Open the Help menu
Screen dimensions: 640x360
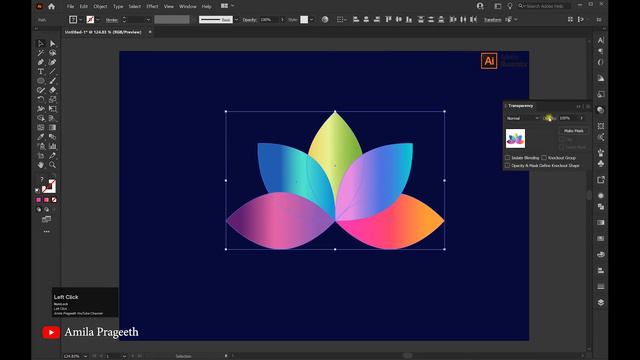[207, 7]
